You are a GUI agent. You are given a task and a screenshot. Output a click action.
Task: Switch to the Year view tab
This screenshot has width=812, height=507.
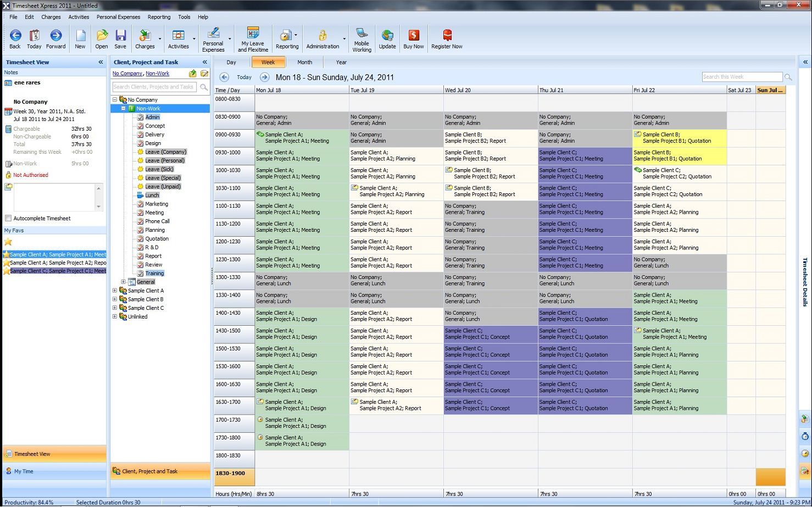341,63
